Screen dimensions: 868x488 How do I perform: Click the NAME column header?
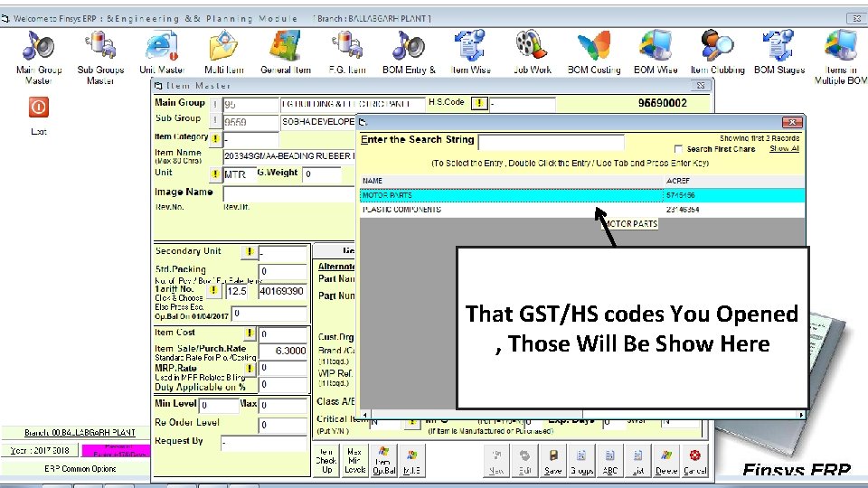[x=512, y=181]
